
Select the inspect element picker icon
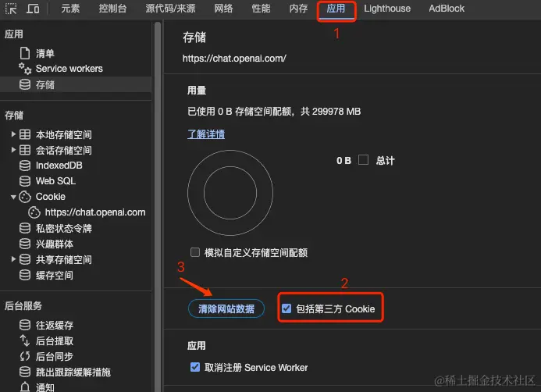(x=11, y=9)
